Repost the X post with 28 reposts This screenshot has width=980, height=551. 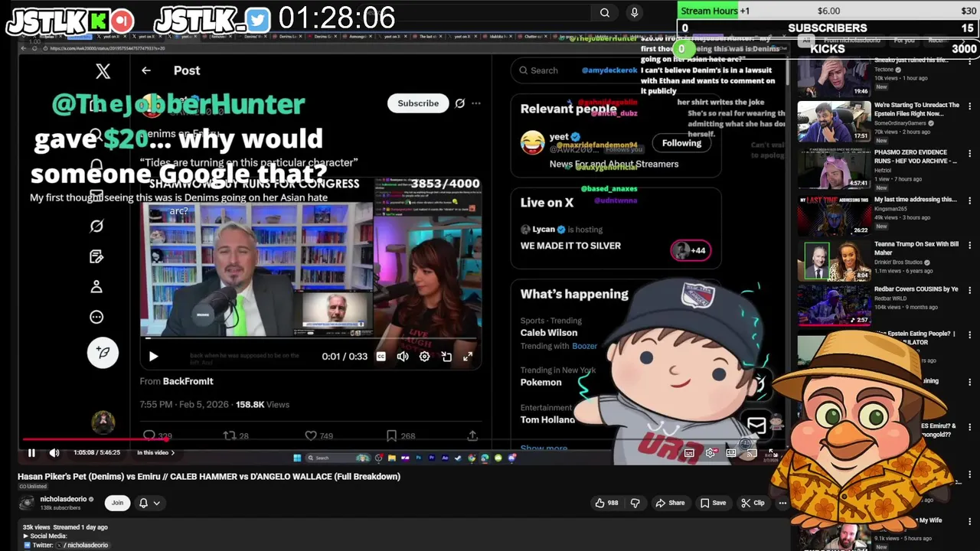pos(236,435)
